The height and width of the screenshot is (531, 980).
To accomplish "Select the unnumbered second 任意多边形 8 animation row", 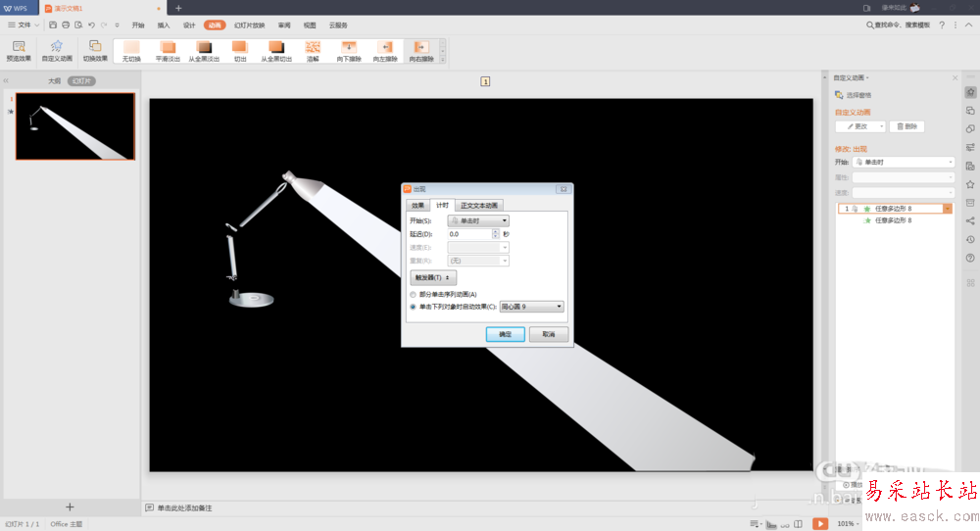I will [x=894, y=220].
